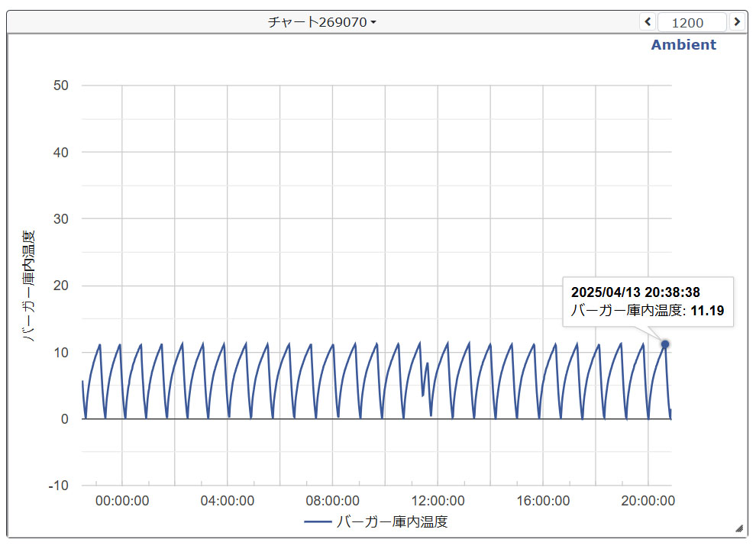Click the バーガー庫内温度 legend entry
Viewport: 756px width, 552px height.
(376, 521)
